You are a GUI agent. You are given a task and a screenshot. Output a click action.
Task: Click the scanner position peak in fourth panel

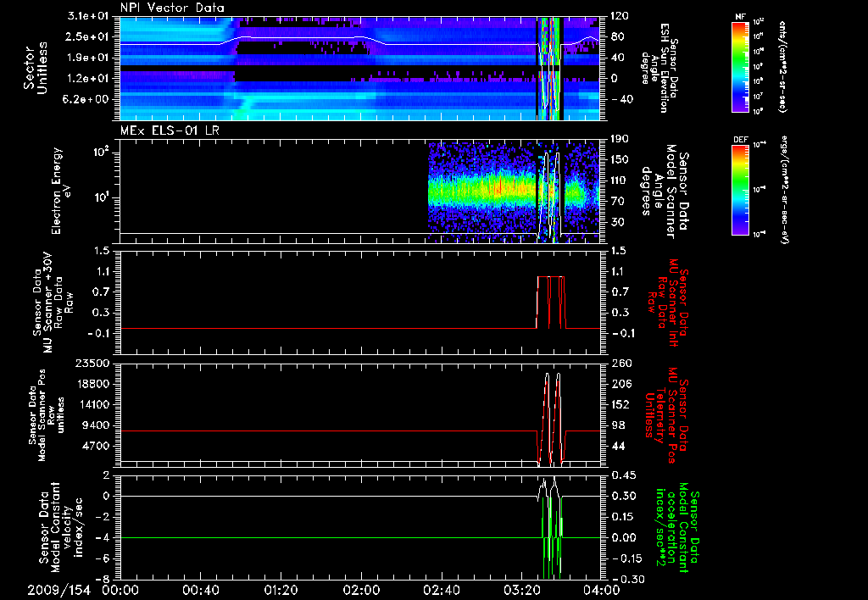coord(548,375)
